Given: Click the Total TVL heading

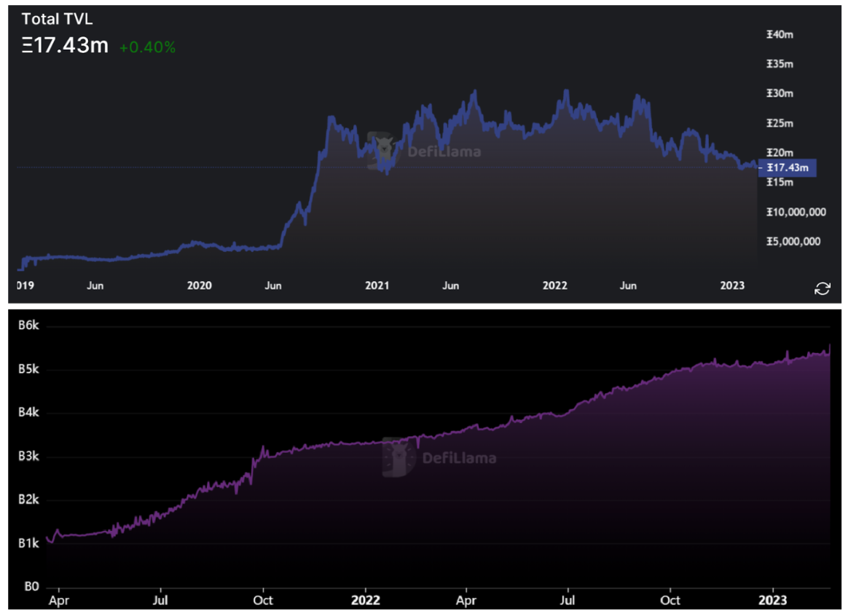Looking at the screenshot, I should pos(57,19).
